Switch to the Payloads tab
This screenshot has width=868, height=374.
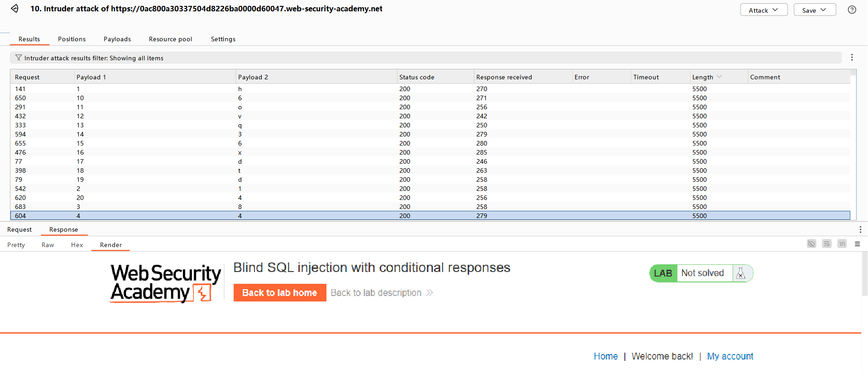(117, 39)
